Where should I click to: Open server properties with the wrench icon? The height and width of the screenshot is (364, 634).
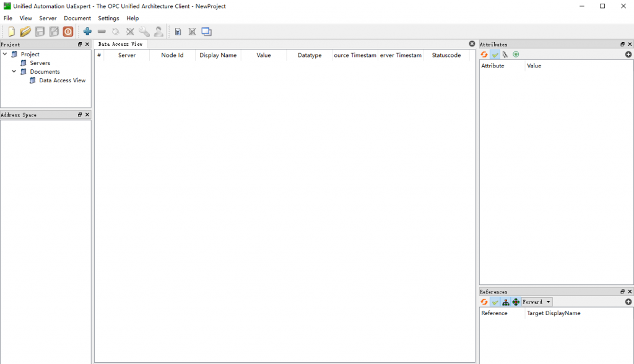click(x=144, y=32)
